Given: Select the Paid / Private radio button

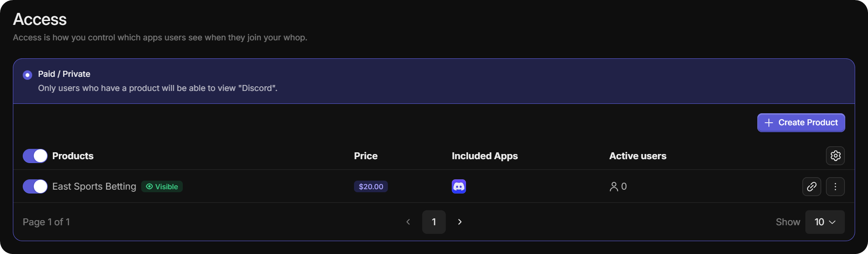Looking at the screenshot, I should click(x=27, y=75).
